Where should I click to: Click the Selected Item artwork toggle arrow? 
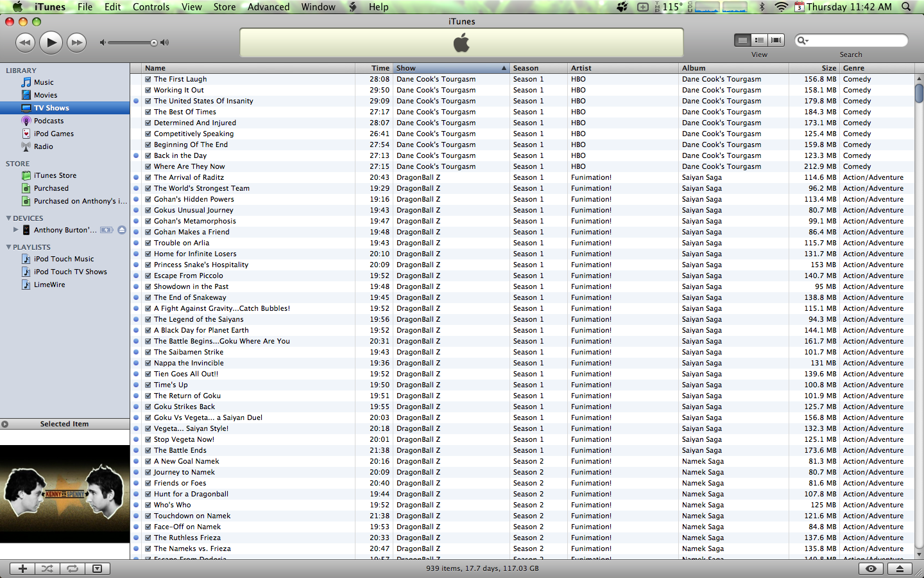5,424
